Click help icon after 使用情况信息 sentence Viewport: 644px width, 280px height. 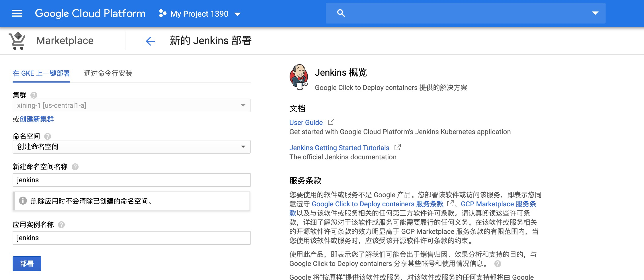(498, 264)
